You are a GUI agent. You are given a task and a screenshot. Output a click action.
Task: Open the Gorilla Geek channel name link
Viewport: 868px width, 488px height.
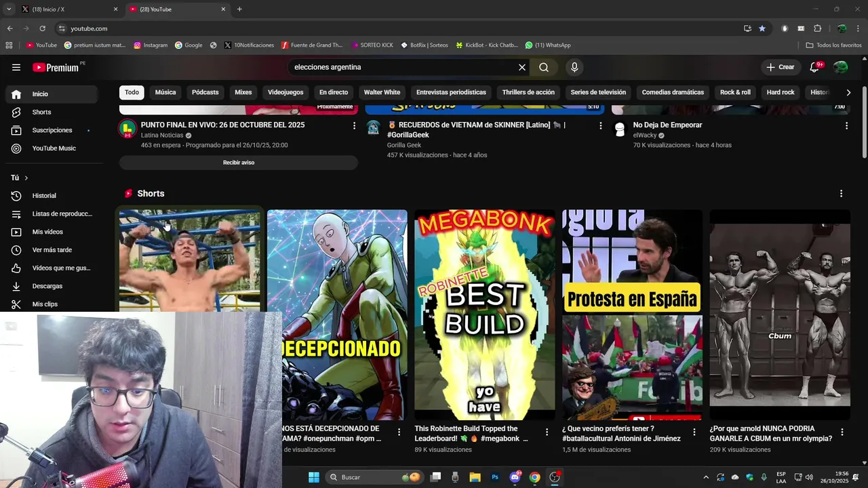tap(404, 145)
